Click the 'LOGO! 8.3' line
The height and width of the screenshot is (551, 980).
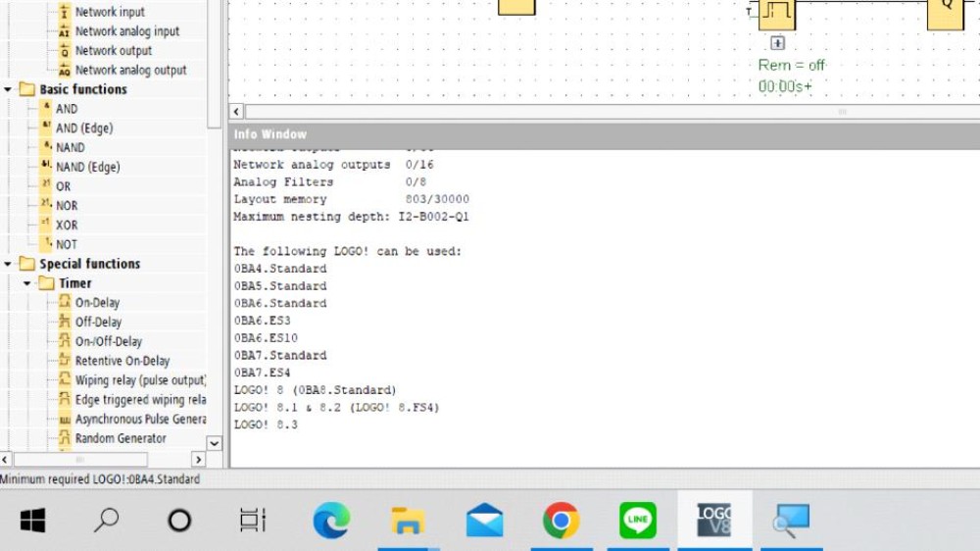[266, 426]
